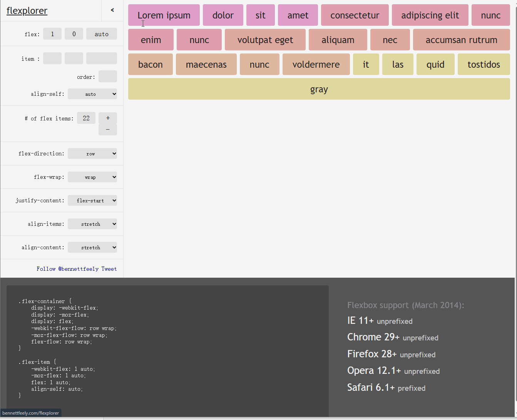The image size is (517, 420).
Task: Open the align-content dropdown
Action: (92, 247)
